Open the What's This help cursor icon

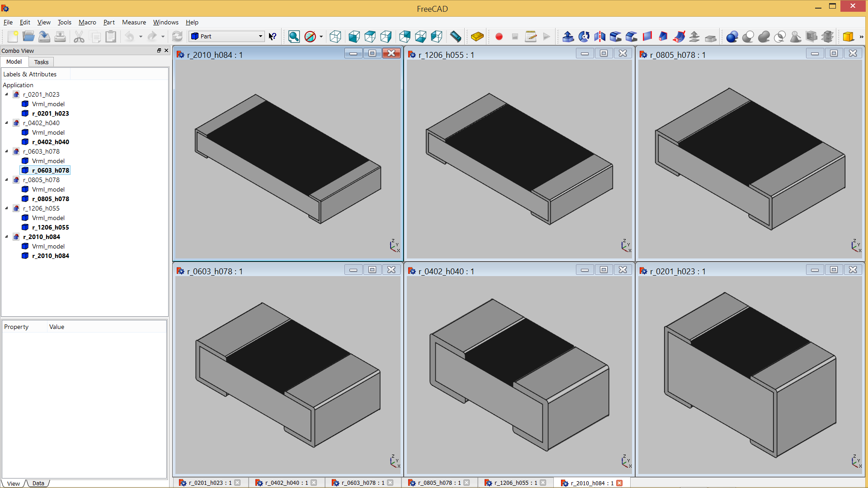click(273, 37)
